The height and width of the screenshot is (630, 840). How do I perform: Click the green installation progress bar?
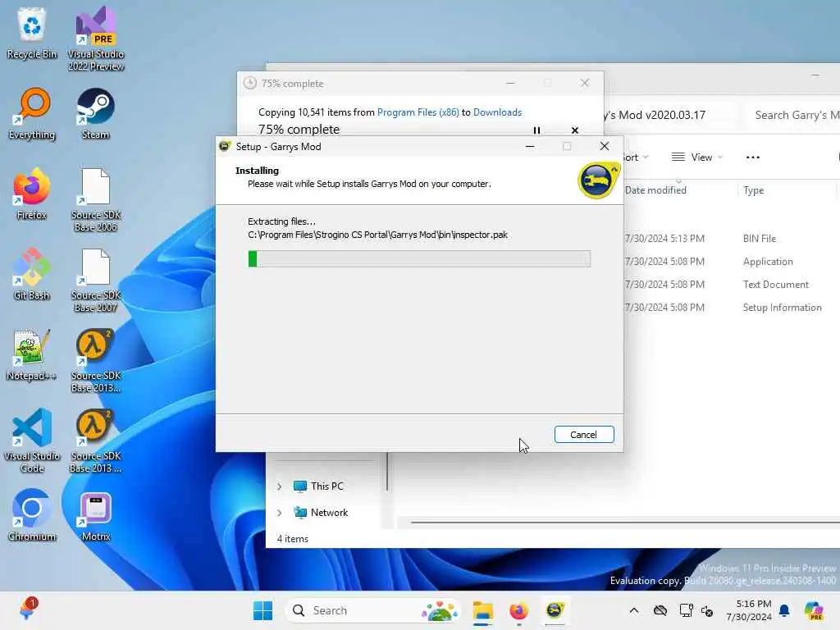click(419, 258)
